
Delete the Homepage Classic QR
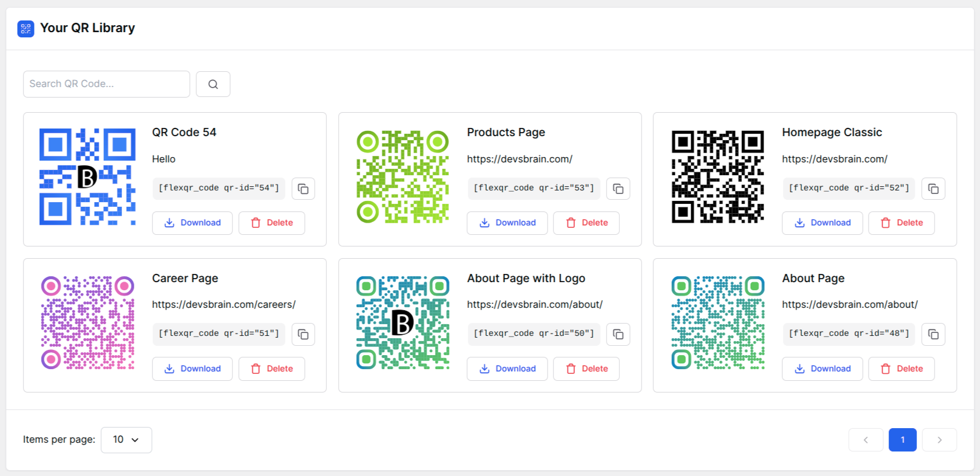point(902,223)
